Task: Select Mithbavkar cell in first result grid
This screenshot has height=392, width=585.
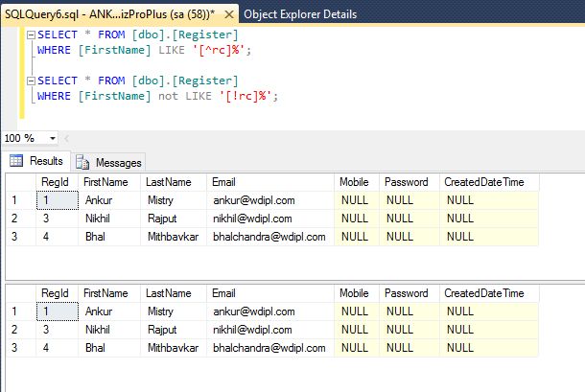Action: (x=174, y=237)
